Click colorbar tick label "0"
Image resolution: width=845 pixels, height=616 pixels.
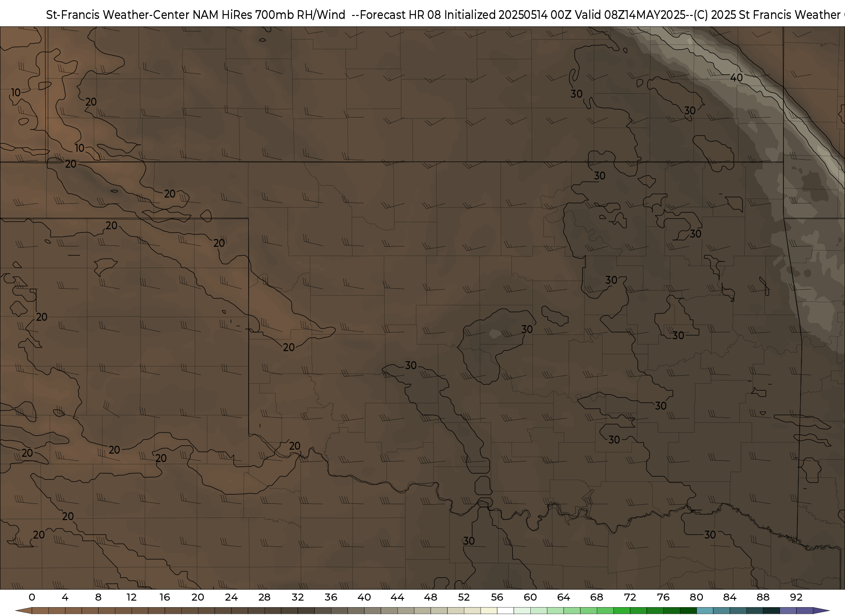tap(32, 598)
